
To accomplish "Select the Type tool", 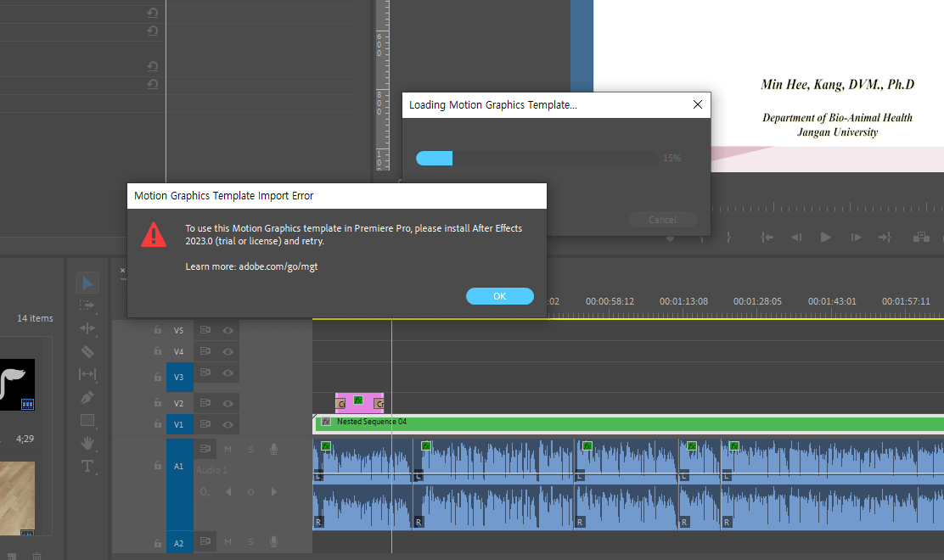I will [x=87, y=466].
